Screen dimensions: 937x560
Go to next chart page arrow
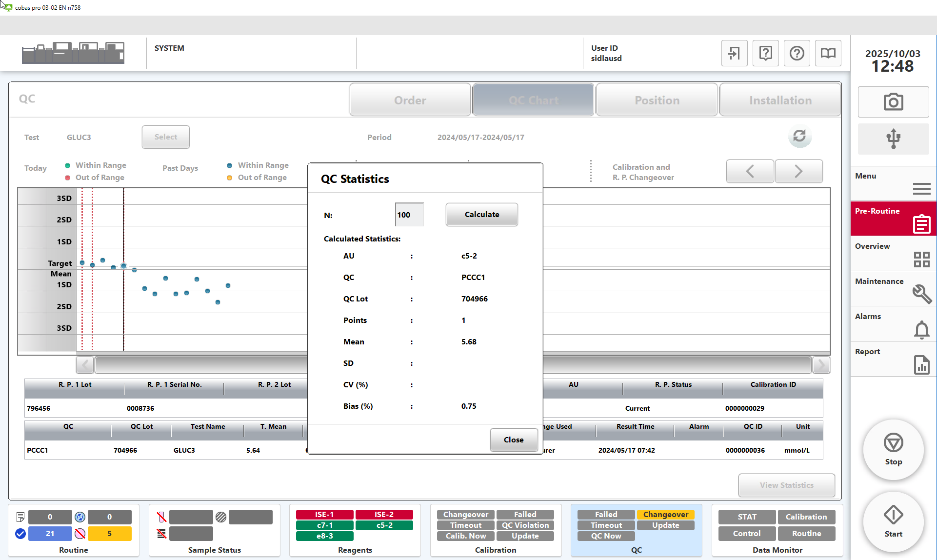click(798, 171)
